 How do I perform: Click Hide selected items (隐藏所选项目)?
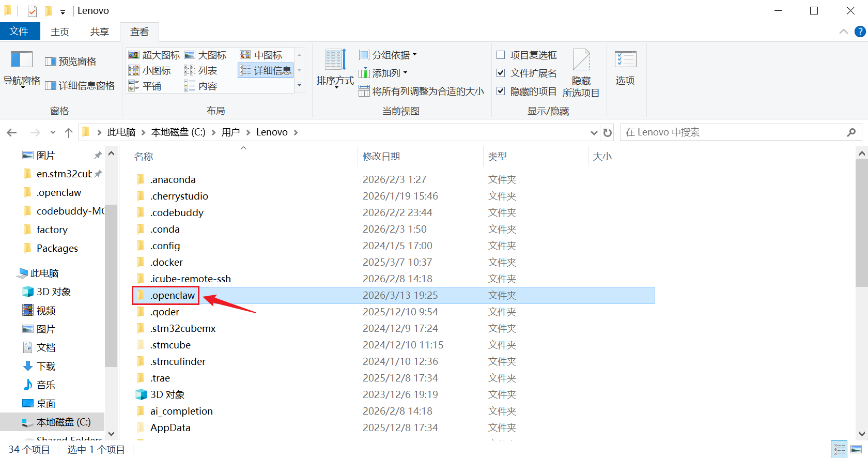pyautogui.click(x=581, y=73)
